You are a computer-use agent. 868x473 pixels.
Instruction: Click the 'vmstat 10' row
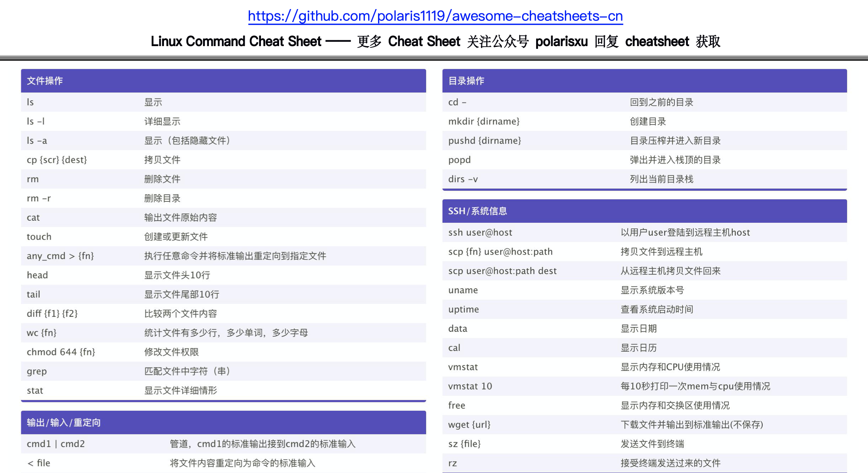(x=470, y=386)
